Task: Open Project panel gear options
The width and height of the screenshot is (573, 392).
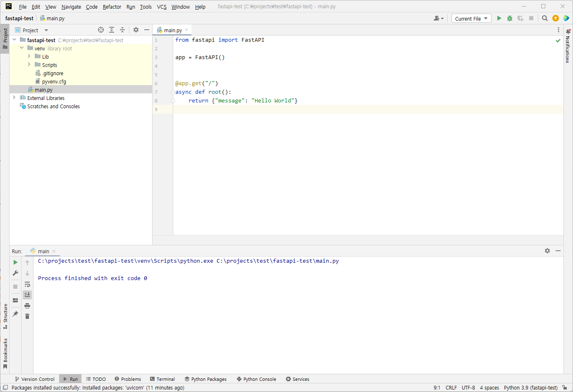Action: [x=136, y=30]
